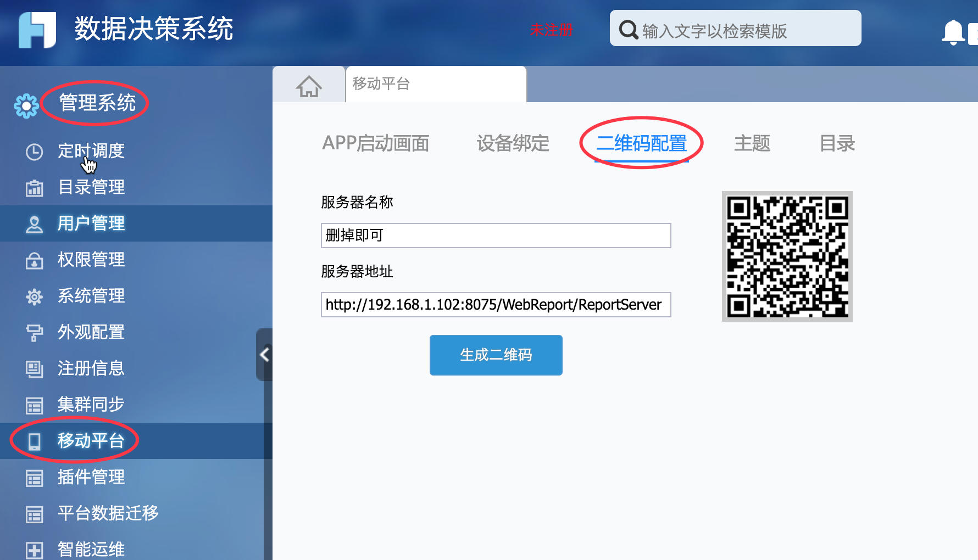Click the 数据决策系统 logo icon
Viewport: 978px width, 560px height.
tap(37, 30)
